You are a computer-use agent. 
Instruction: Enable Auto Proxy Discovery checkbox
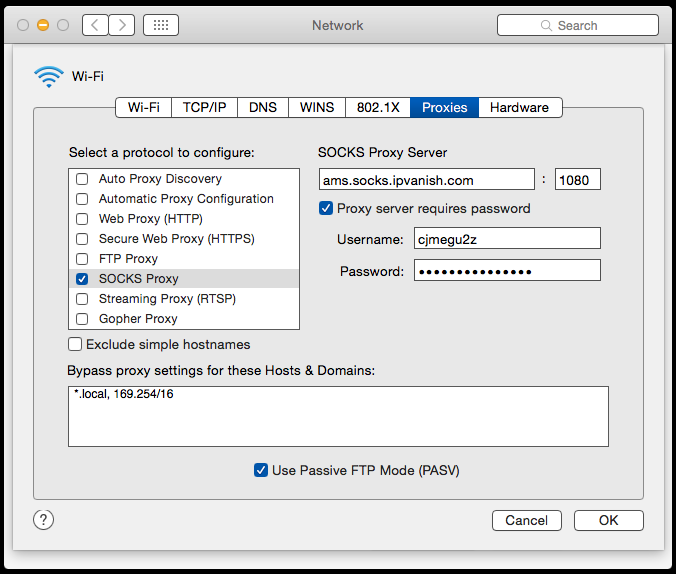point(82,179)
